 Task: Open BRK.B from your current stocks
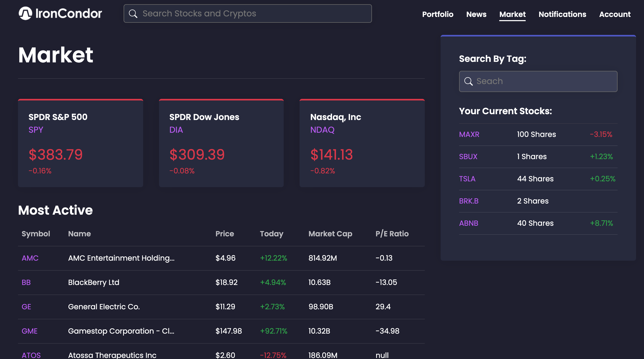click(469, 201)
